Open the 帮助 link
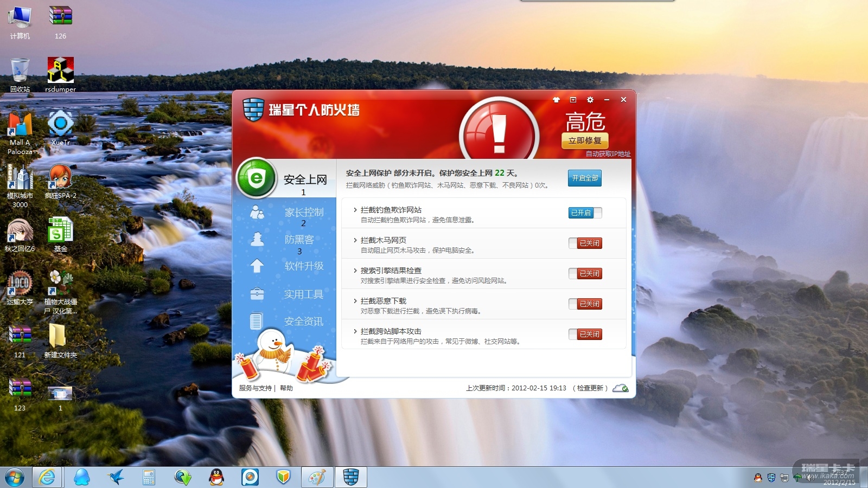The height and width of the screenshot is (488, 868). click(x=286, y=388)
